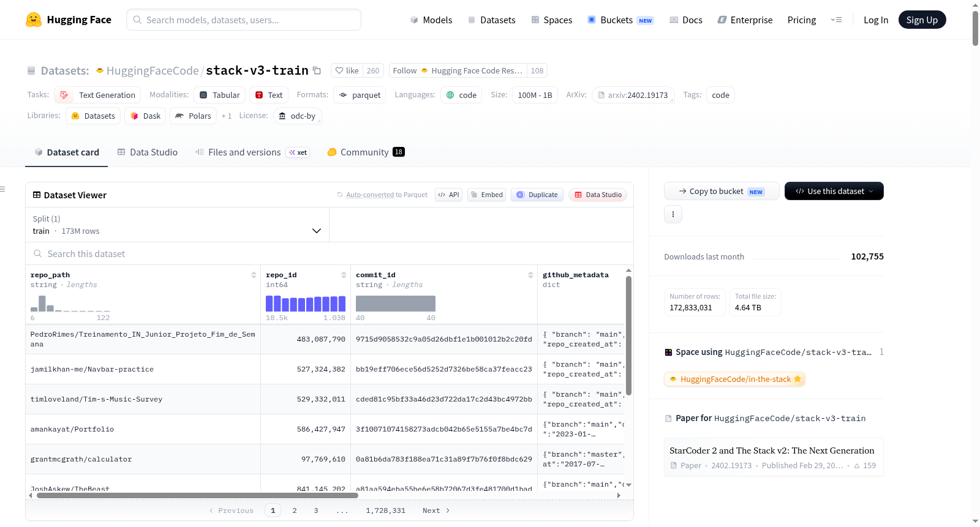This screenshot has width=980, height=527.
Task: Open the more options three-dot menu
Action: [673, 214]
